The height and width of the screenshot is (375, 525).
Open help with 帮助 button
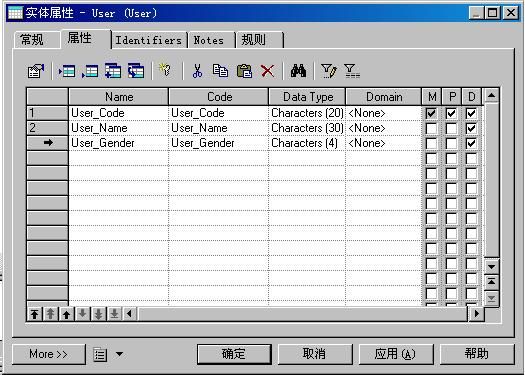[x=477, y=354]
